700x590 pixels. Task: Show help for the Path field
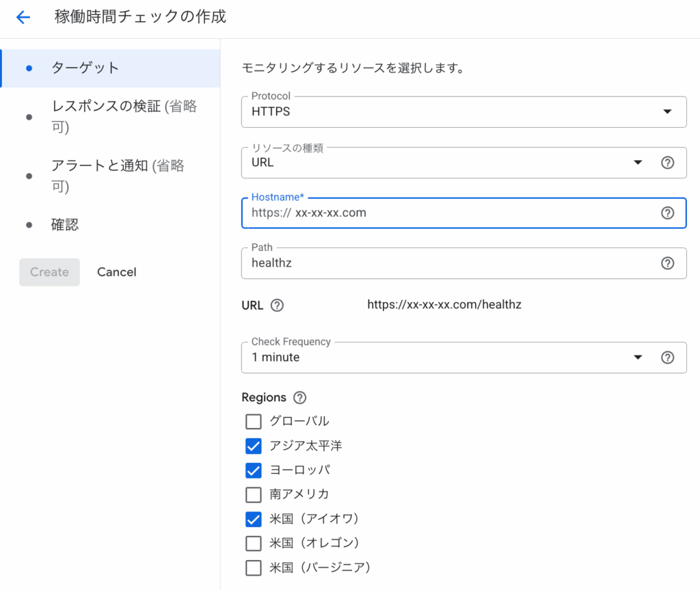click(x=667, y=263)
